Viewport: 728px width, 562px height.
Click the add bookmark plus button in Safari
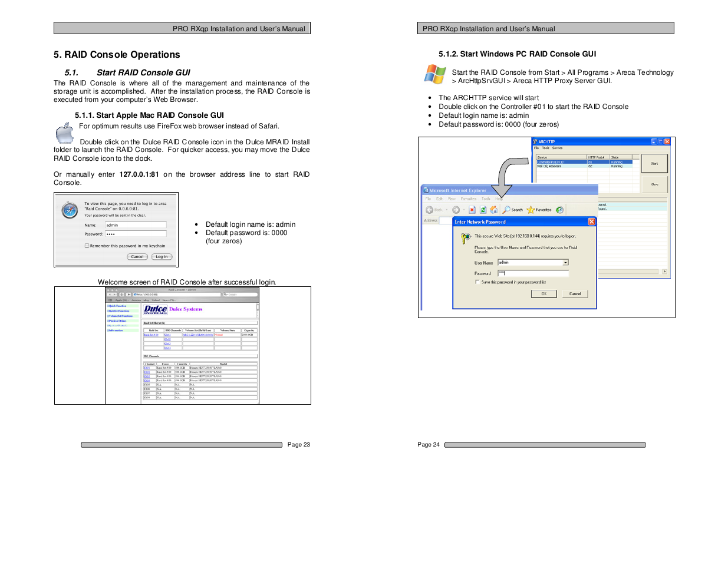[x=129, y=295]
